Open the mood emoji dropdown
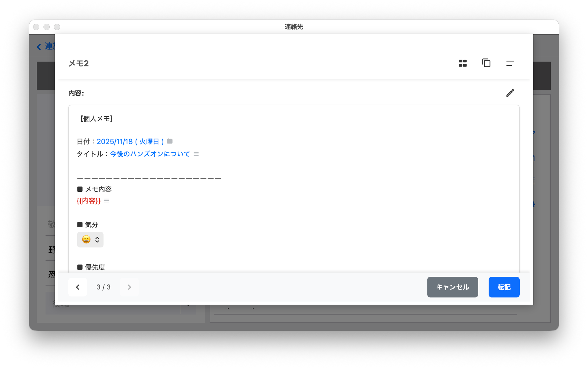Image resolution: width=588 pixels, height=369 pixels. coord(90,239)
